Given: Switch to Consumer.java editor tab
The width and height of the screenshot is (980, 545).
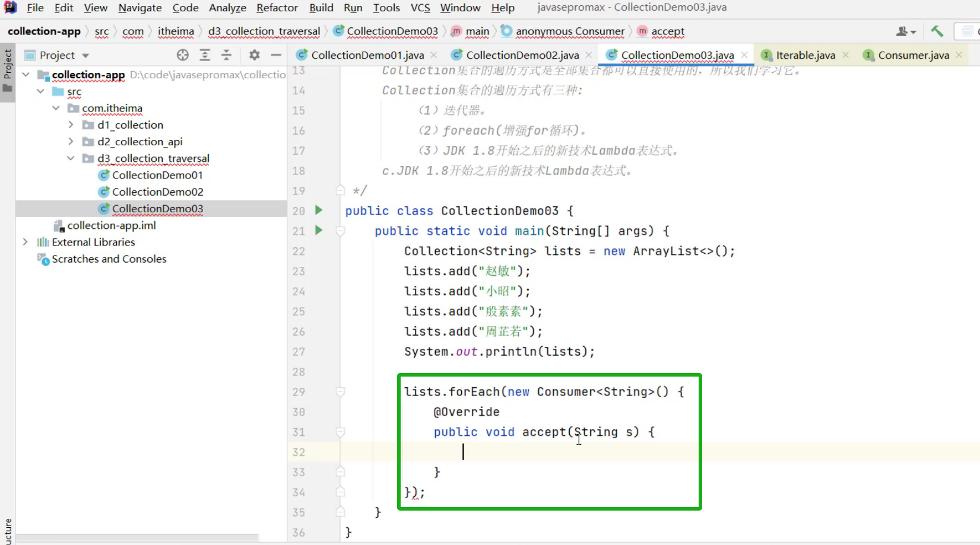Looking at the screenshot, I should tap(914, 55).
